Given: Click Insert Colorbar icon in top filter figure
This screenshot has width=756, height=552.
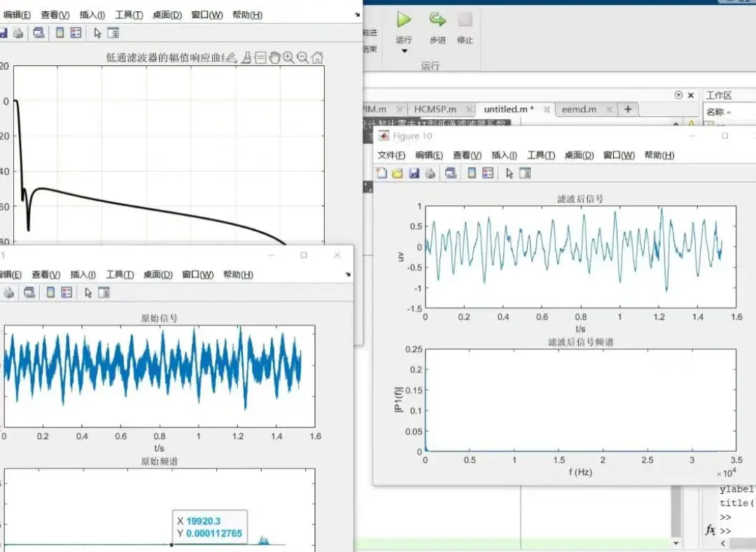Looking at the screenshot, I should pyautogui.click(x=59, y=33).
